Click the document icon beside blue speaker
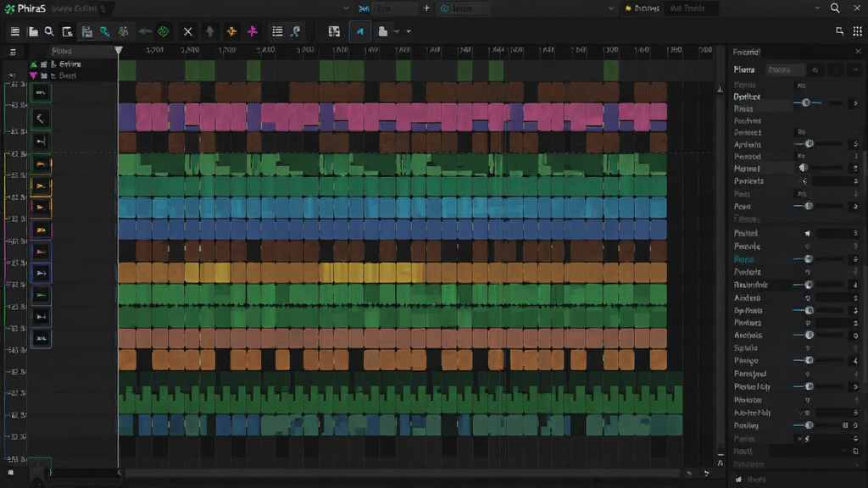This screenshot has height=488, width=868. click(382, 31)
